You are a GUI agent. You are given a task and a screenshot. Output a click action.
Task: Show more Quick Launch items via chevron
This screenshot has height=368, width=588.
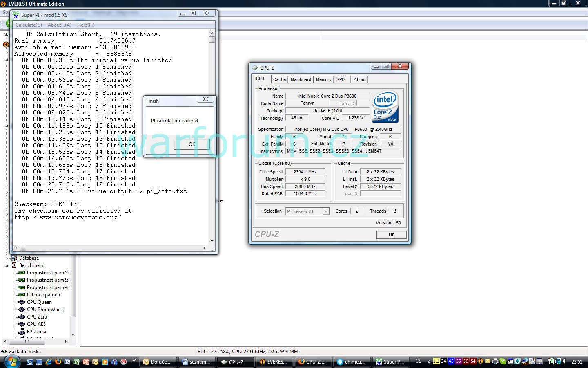click(x=134, y=360)
